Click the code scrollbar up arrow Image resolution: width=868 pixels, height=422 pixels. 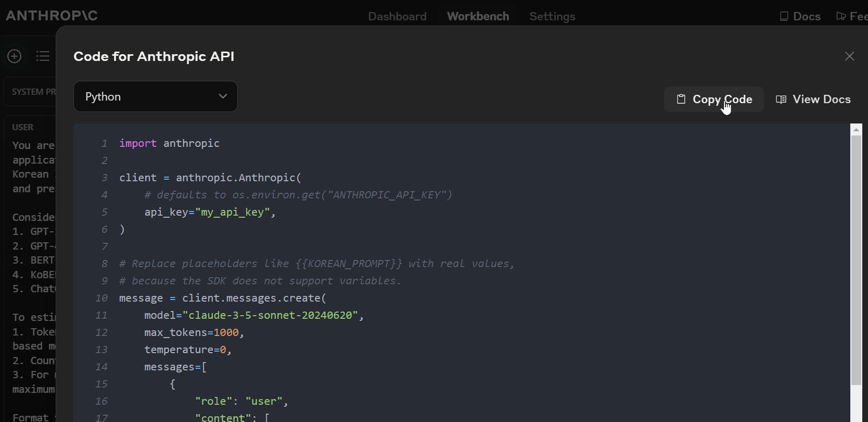pyautogui.click(x=856, y=130)
